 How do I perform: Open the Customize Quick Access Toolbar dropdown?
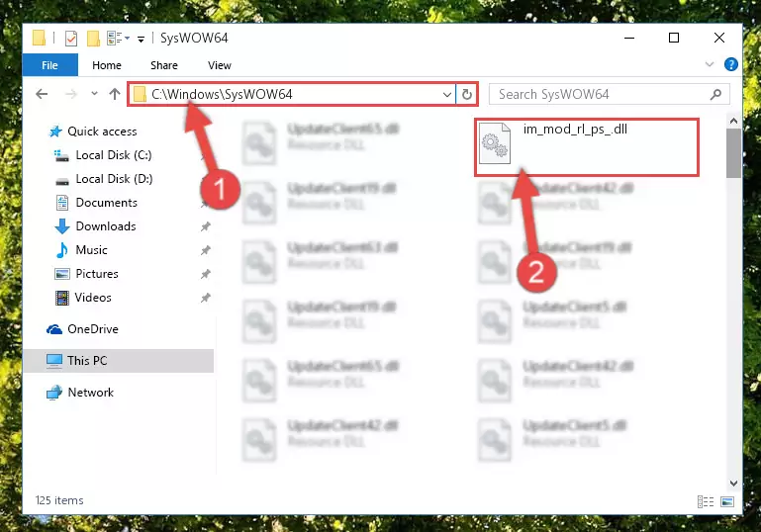(x=141, y=39)
